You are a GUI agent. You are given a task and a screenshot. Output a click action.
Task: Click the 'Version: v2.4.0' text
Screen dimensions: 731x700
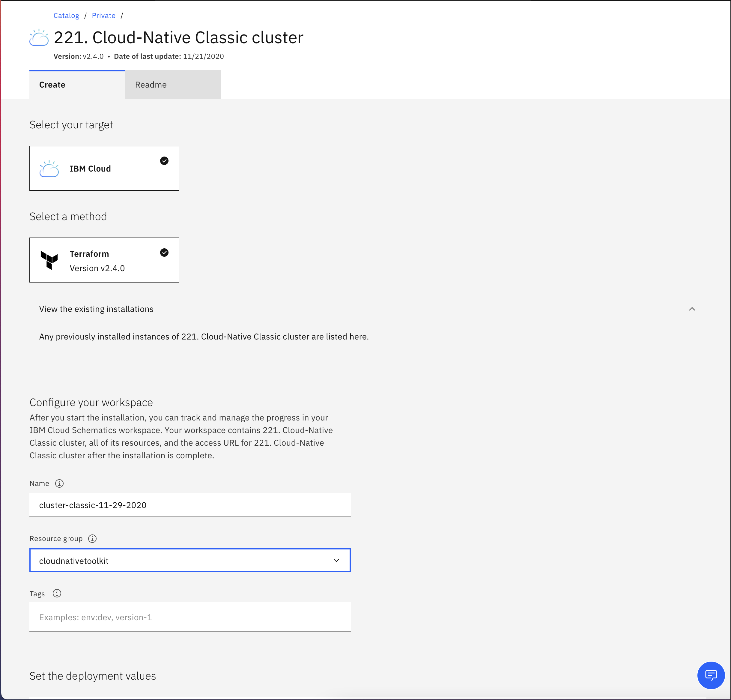78,56
